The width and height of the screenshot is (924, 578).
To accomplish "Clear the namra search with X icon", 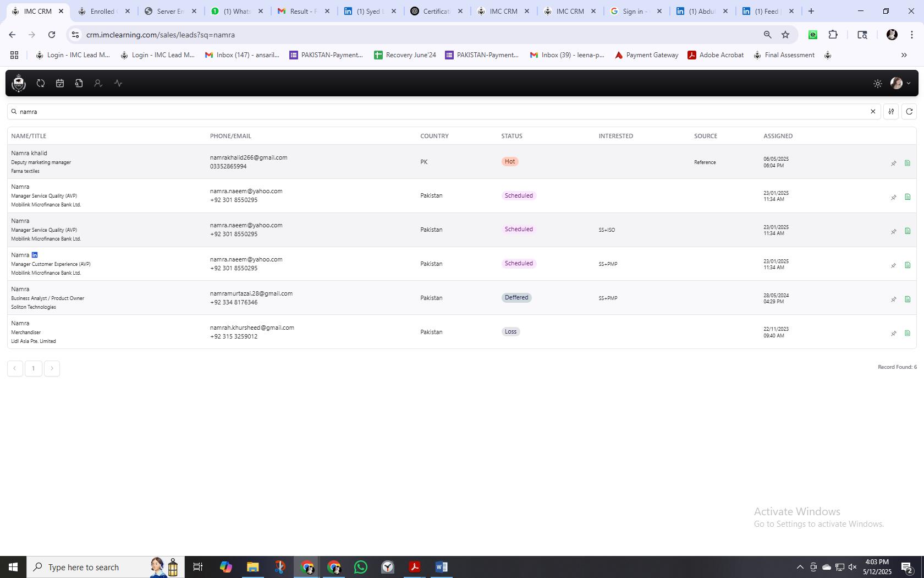I will click(872, 112).
